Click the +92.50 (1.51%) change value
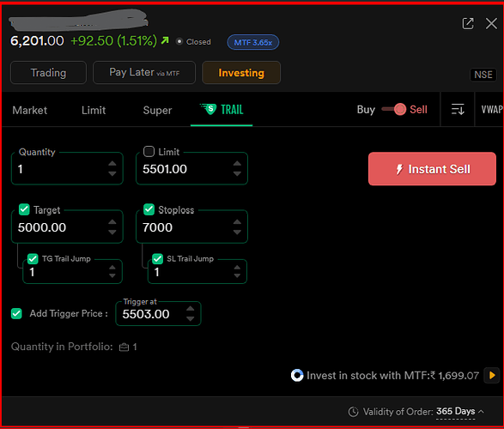Image resolution: width=504 pixels, height=429 pixels. 114,41
